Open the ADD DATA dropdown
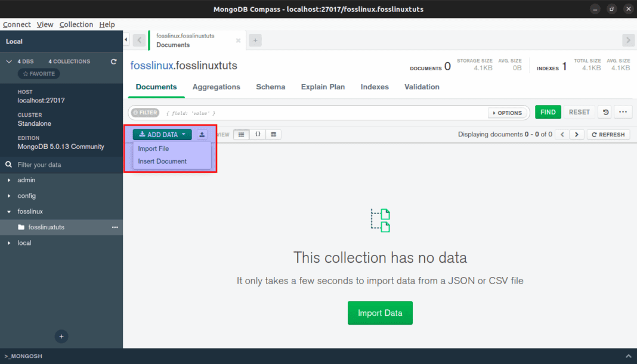 pyautogui.click(x=162, y=134)
